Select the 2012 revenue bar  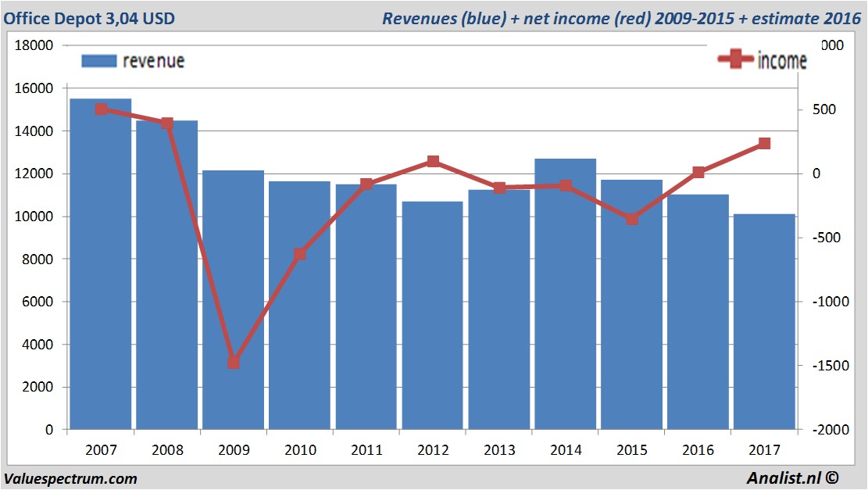(x=432, y=315)
